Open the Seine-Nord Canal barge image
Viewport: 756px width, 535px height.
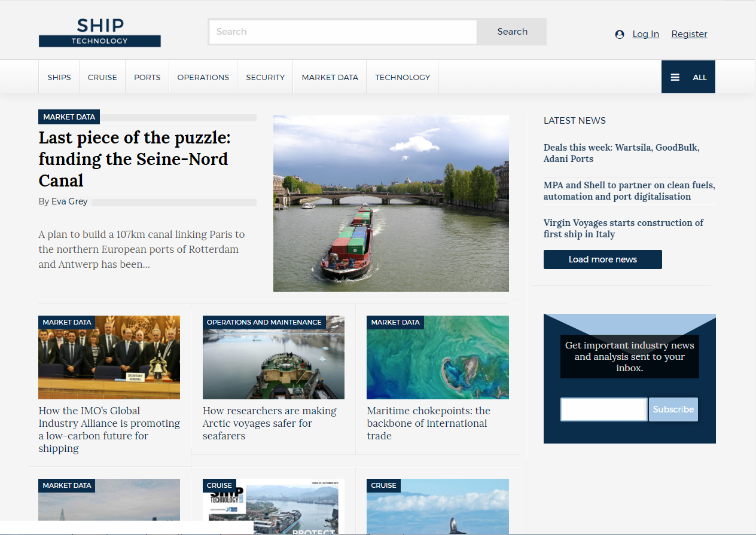click(391, 203)
